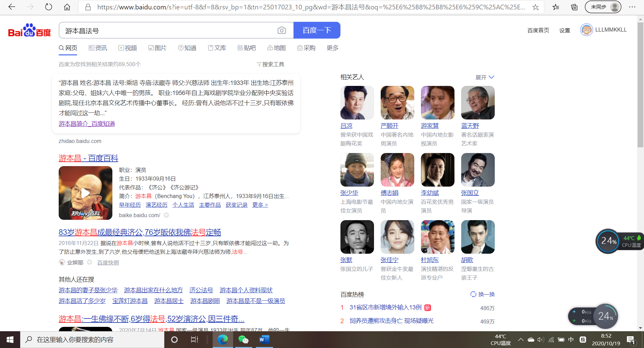Image resolution: width=644 pixels, height=348 pixels.
Task: Open 搜索工具 filter options
Action: 271,64
